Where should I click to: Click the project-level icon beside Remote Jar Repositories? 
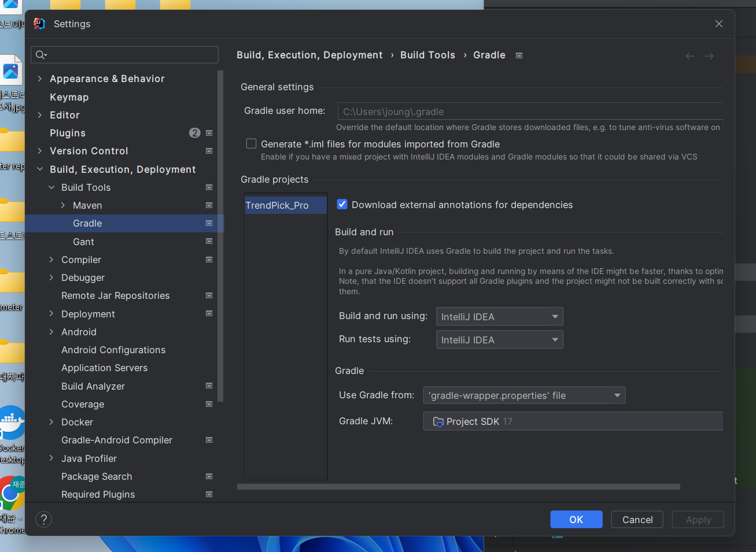coord(209,295)
